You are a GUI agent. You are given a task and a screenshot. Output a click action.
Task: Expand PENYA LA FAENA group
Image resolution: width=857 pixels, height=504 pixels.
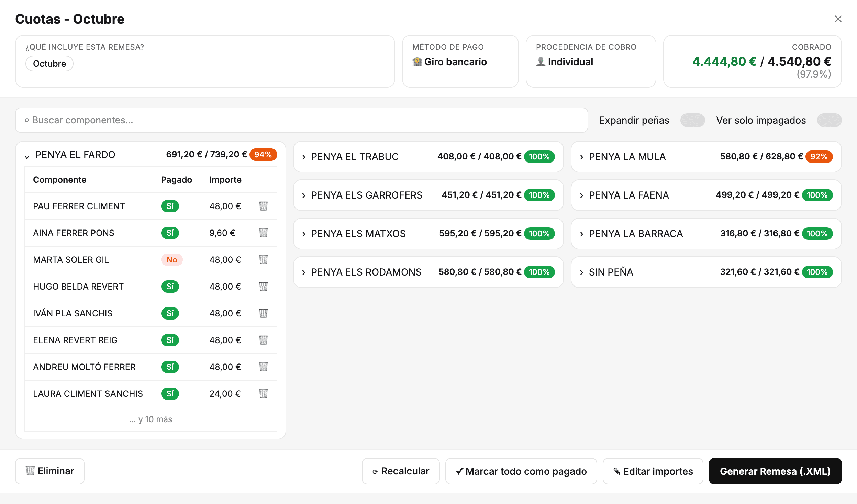706,195
